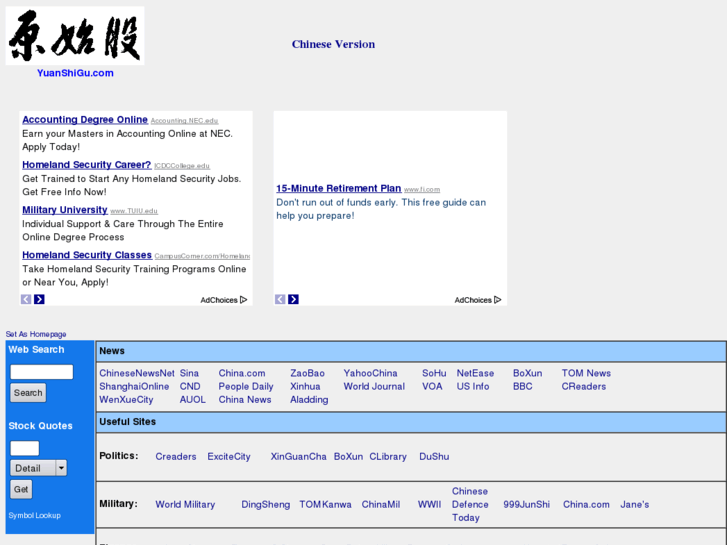Click the Stock Quotes symbol input box
Viewport: 727px width, 545px height.
[25, 448]
